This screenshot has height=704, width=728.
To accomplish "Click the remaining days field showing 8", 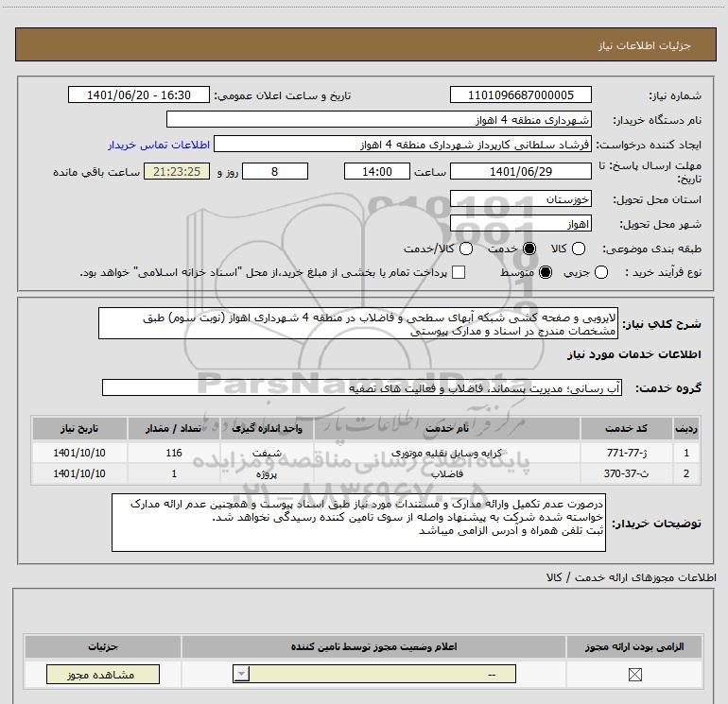I will pos(275,171).
